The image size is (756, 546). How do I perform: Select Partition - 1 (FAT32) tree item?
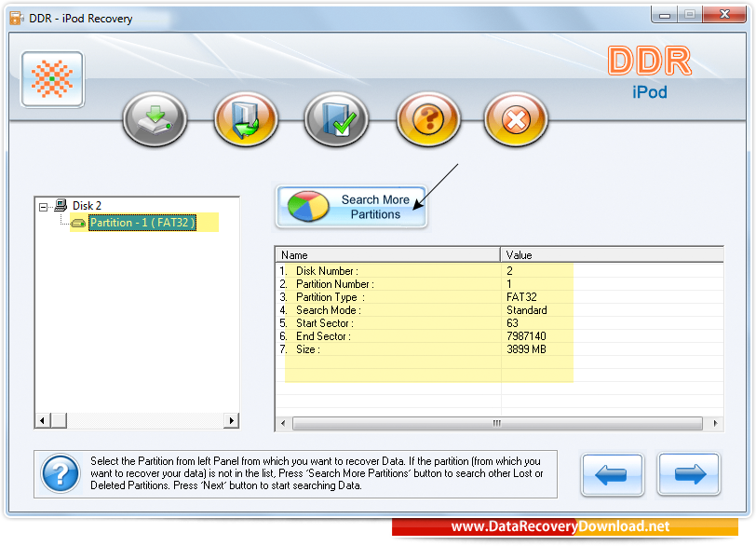point(142,223)
